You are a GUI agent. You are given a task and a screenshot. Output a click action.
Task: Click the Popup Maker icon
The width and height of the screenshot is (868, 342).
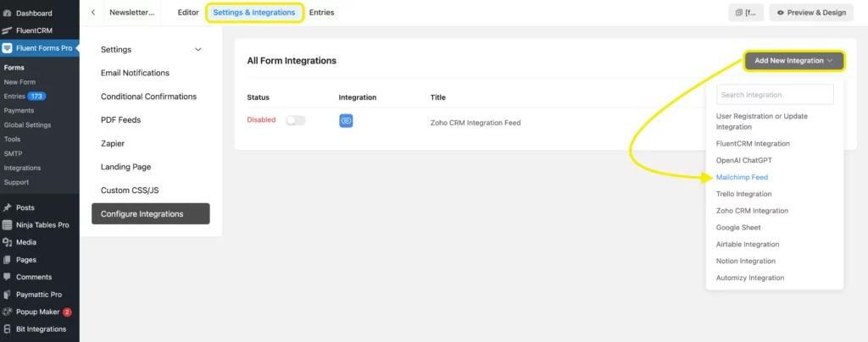click(x=7, y=312)
